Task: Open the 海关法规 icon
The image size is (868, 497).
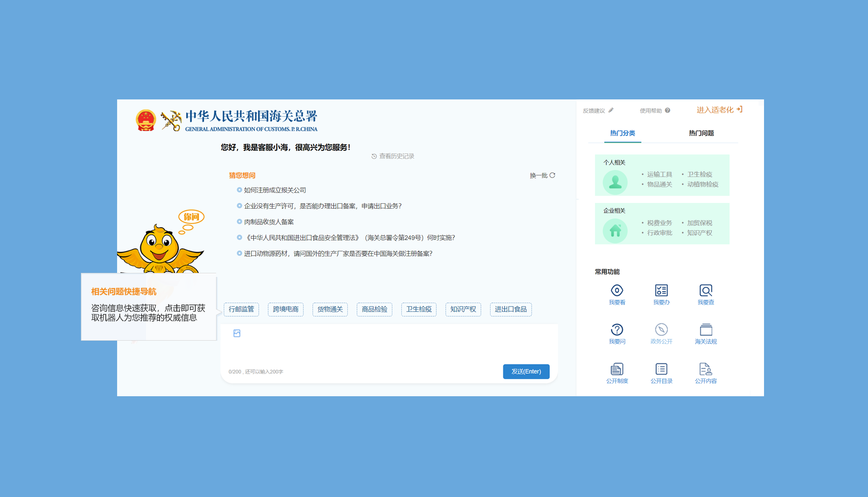Action: click(705, 330)
